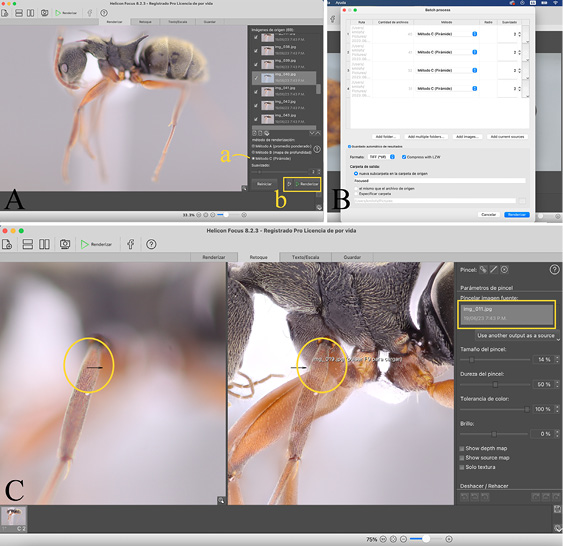Toggle Compress with LZW checkbox
563x546 pixels.
[x=404, y=157]
